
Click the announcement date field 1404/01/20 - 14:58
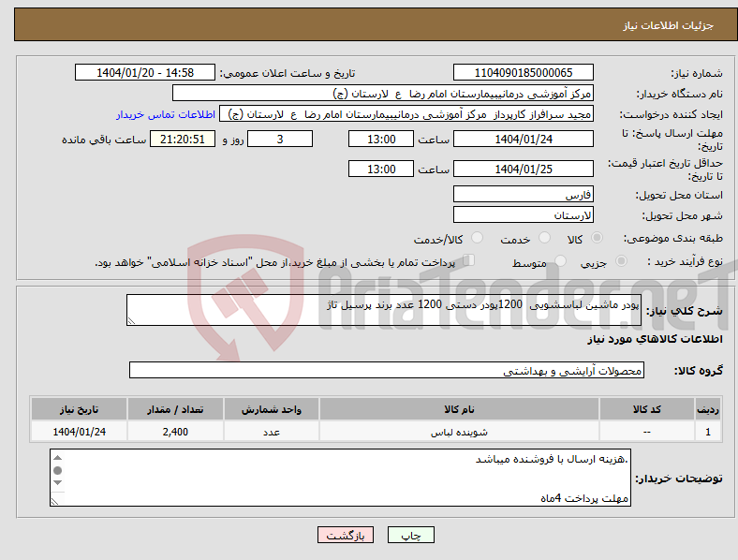tap(145, 72)
